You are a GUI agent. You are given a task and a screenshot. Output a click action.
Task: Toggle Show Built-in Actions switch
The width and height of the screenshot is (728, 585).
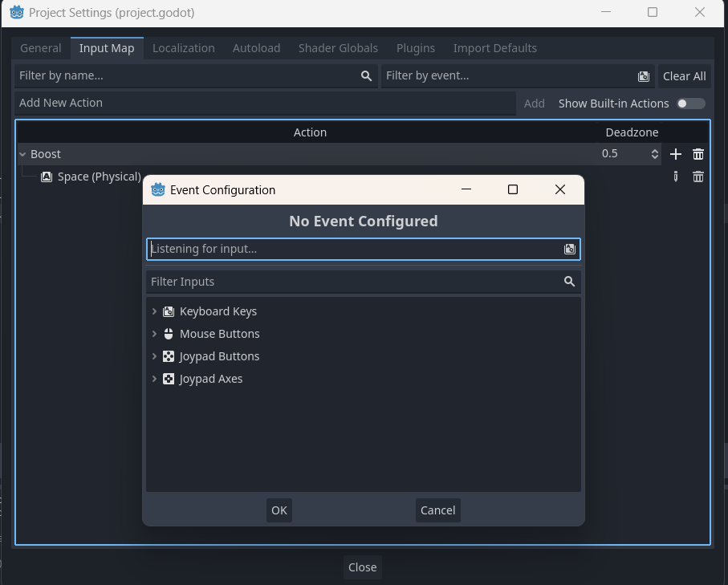(x=689, y=104)
